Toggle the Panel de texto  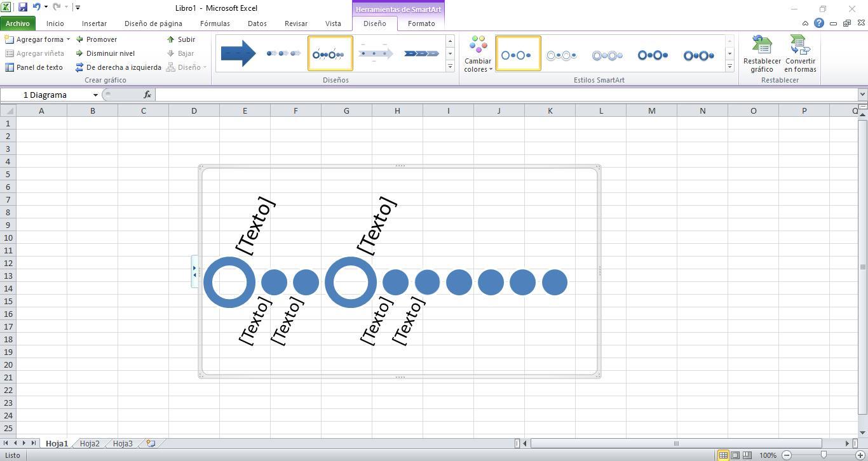click(x=34, y=67)
